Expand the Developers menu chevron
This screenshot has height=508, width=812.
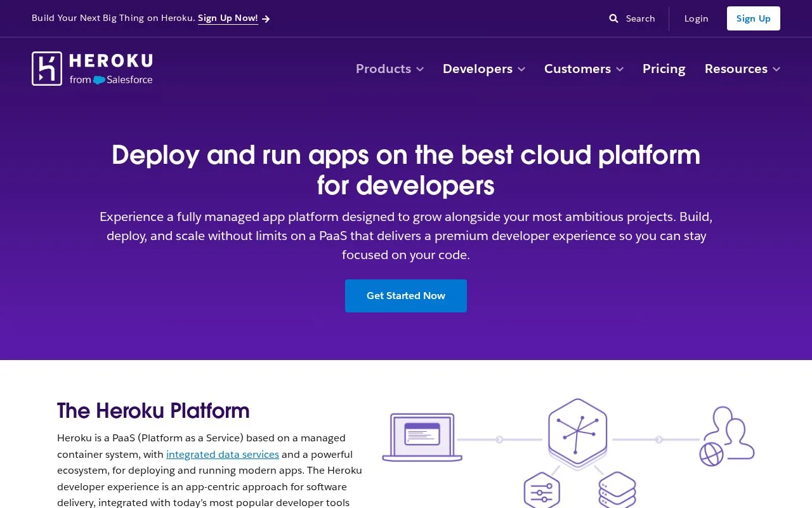coord(521,69)
